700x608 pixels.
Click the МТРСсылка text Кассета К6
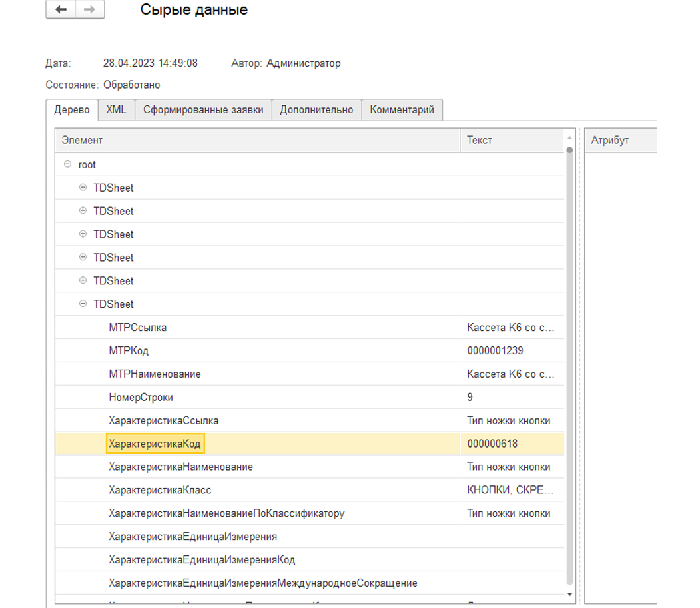(510, 327)
